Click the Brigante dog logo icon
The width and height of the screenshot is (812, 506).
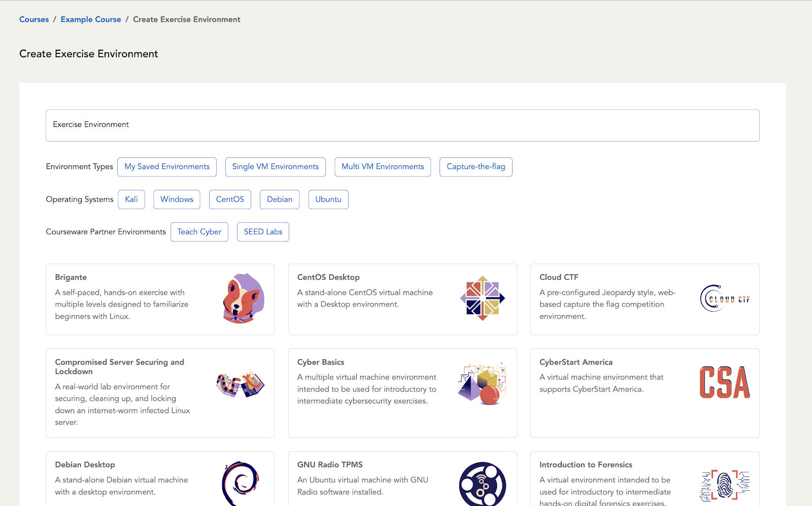244,298
